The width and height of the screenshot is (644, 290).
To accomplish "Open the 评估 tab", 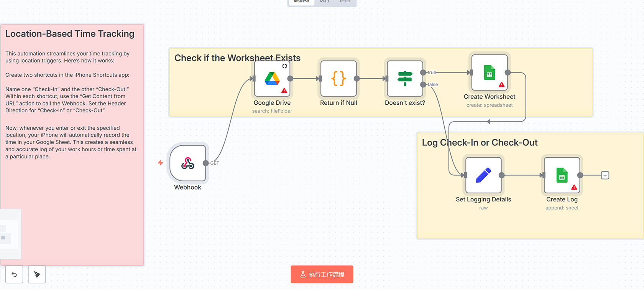I will (345, 2).
